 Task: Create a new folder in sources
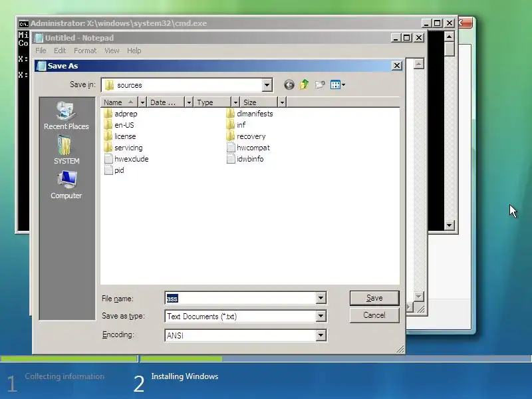(320, 85)
